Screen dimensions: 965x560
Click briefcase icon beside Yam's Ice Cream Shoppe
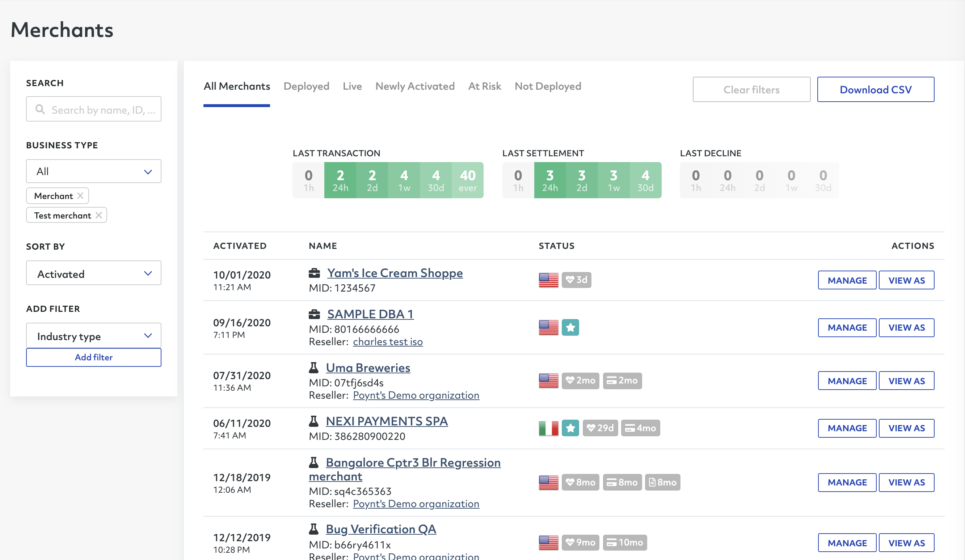(x=314, y=273)
